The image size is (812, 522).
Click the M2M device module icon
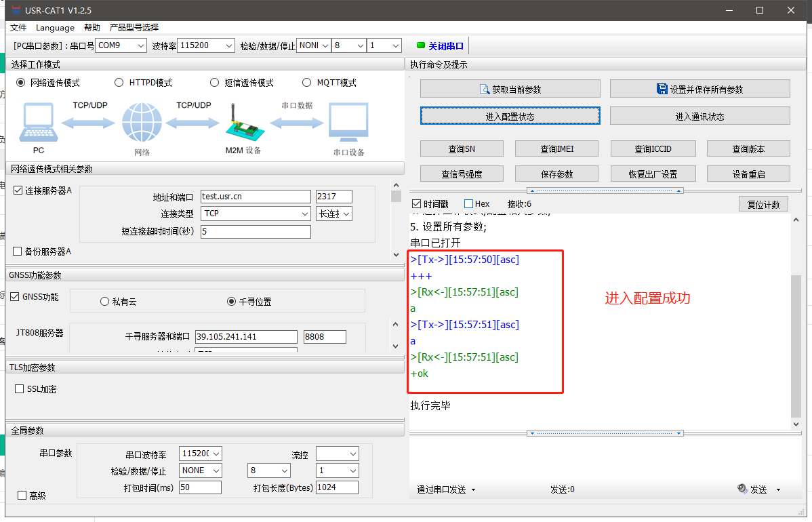(x=243, y=123)
